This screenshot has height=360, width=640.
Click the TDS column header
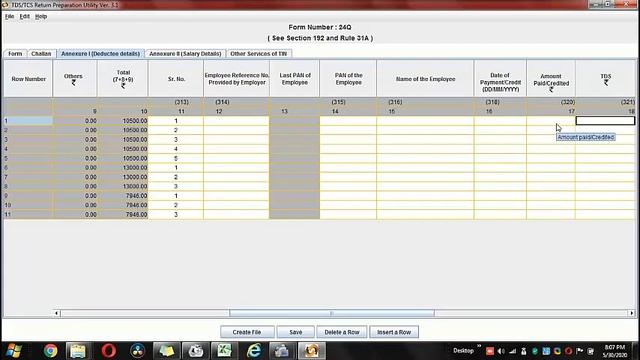(x=606, y=79)
